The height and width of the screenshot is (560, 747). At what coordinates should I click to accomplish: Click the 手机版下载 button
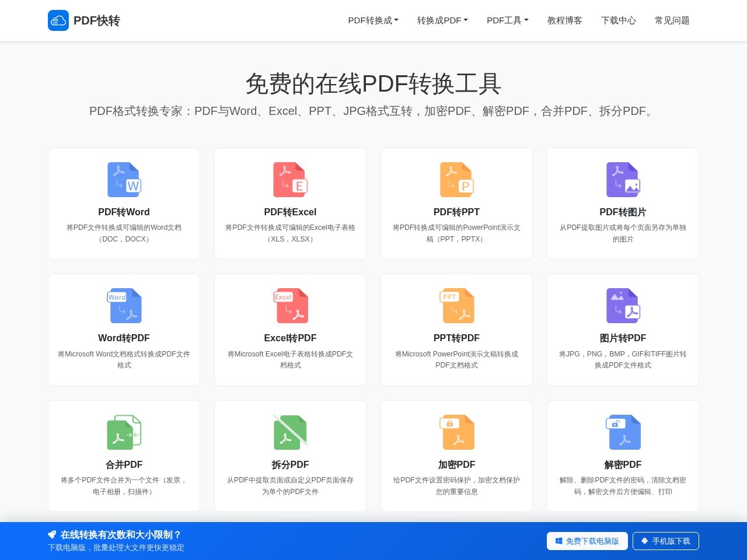[x=666, y=541]
